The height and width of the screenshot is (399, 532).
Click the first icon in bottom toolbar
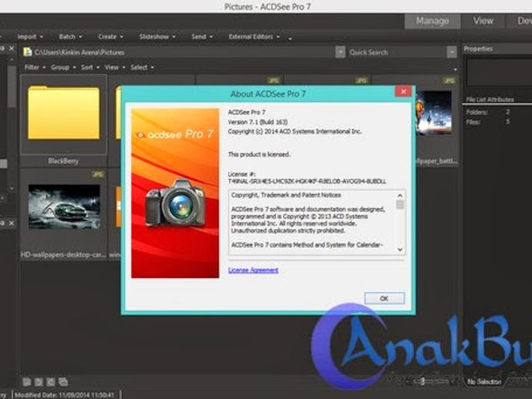(x=26, y=382)
